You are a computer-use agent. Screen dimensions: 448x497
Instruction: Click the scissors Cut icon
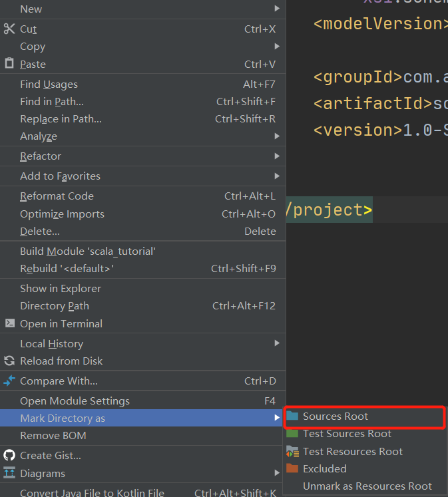9,29
